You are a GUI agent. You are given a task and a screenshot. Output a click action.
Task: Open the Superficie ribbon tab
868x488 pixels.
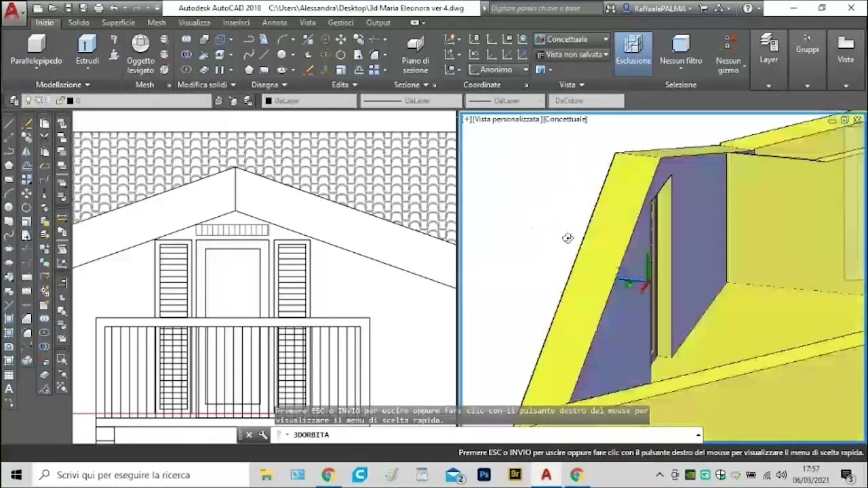[x=118, y=22]
